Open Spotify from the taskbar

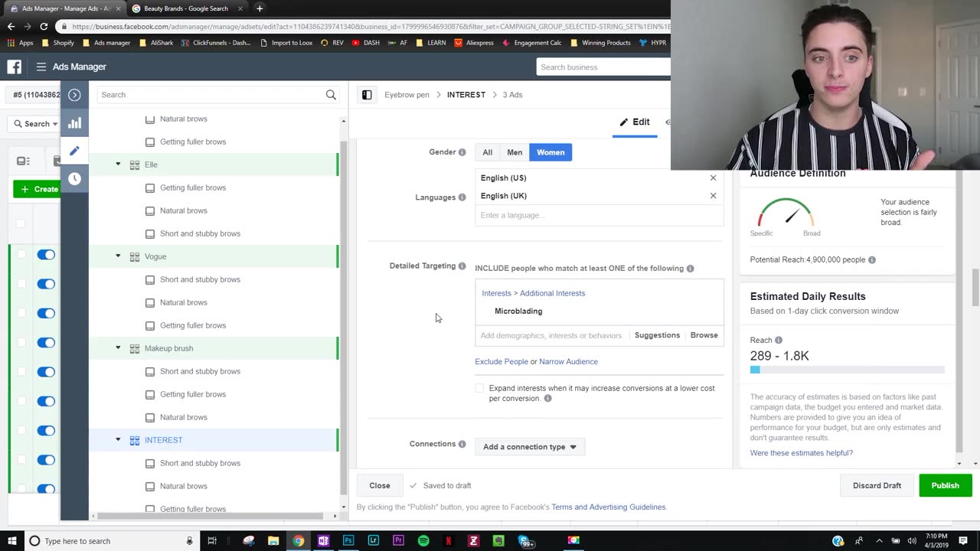[423, 541]
